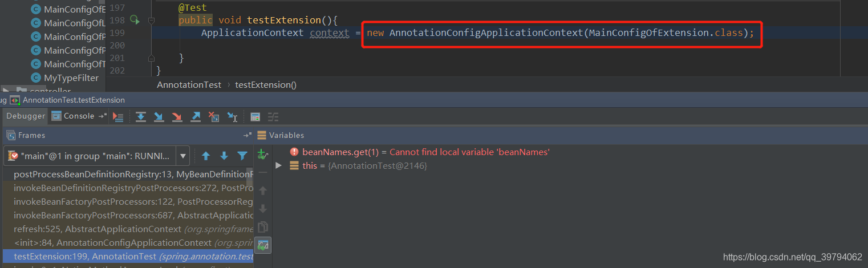
Task: Select the invokeBeanDefinitionRegistryPostProcessors:272 frame
Action: click(128, 188)
